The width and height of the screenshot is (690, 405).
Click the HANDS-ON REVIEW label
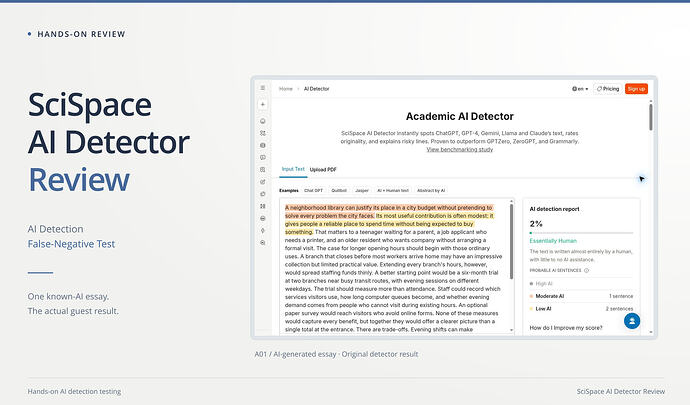pyautogui.click(x=81, y=34)
